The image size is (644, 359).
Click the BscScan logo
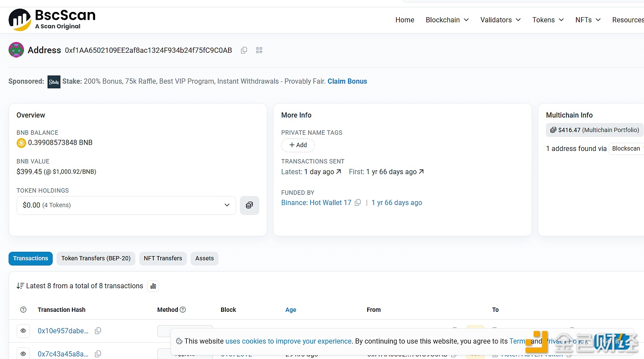52,20
